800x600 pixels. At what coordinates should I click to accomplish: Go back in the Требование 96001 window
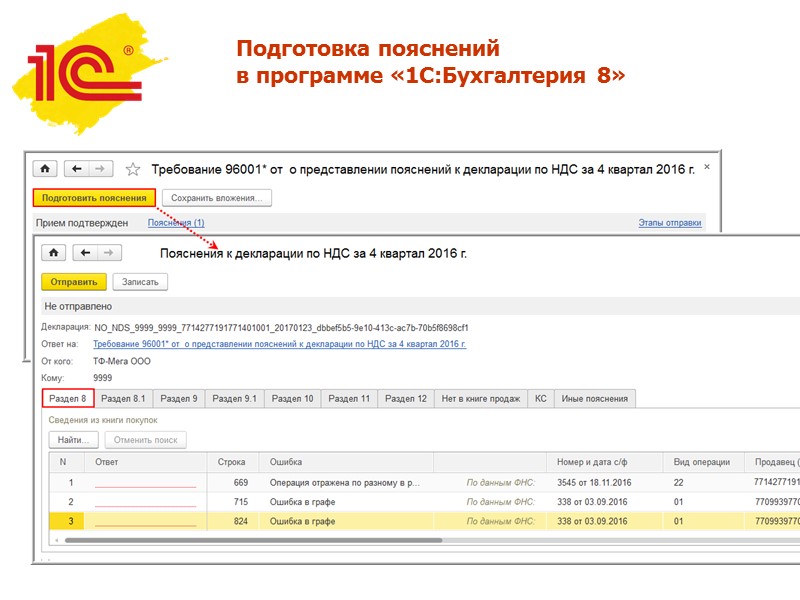click(x=77, y=168)
